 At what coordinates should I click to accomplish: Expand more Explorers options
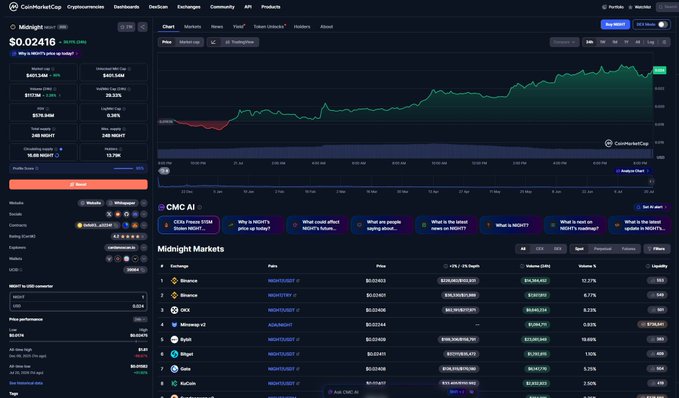pyautogui.click(x=144, y=248)
